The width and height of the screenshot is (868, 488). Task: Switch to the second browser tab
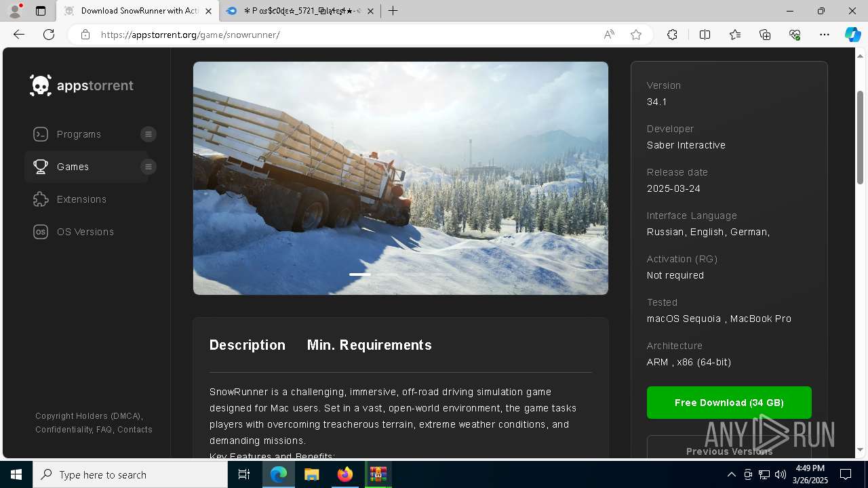(299, 11)
